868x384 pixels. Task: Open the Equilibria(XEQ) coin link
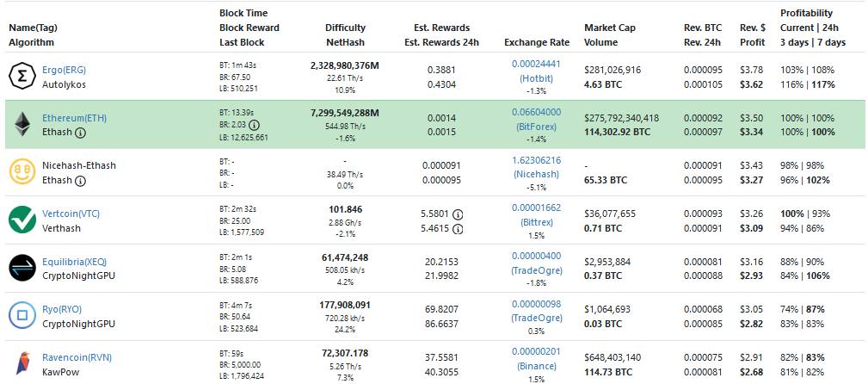coord(75,262)
